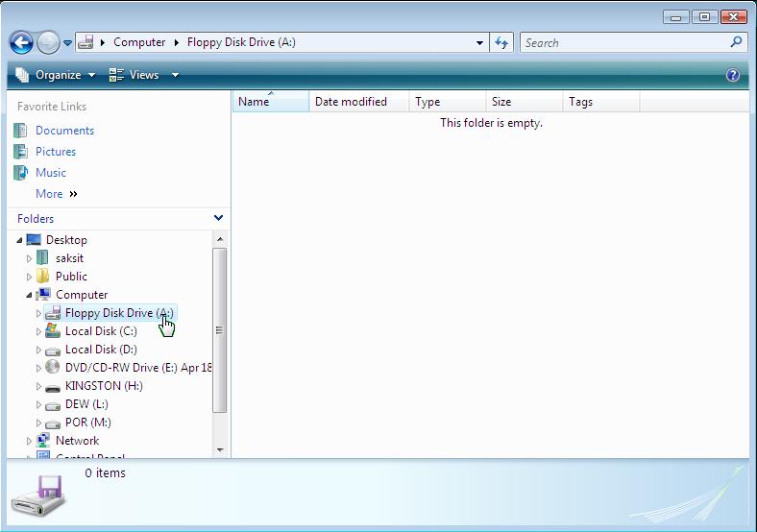Click the magnifying glass search icon
757x532 pixels.
[736, 42]
